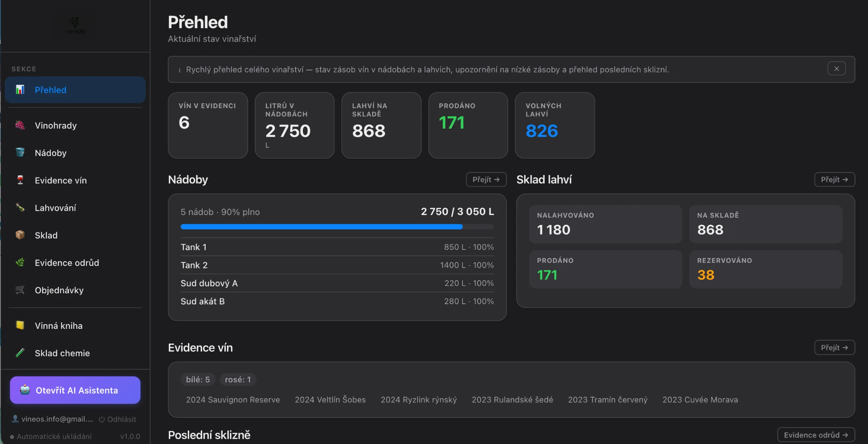Click the barrel icon beside Nádoby

pyautogui.click(x=20, y=152)
